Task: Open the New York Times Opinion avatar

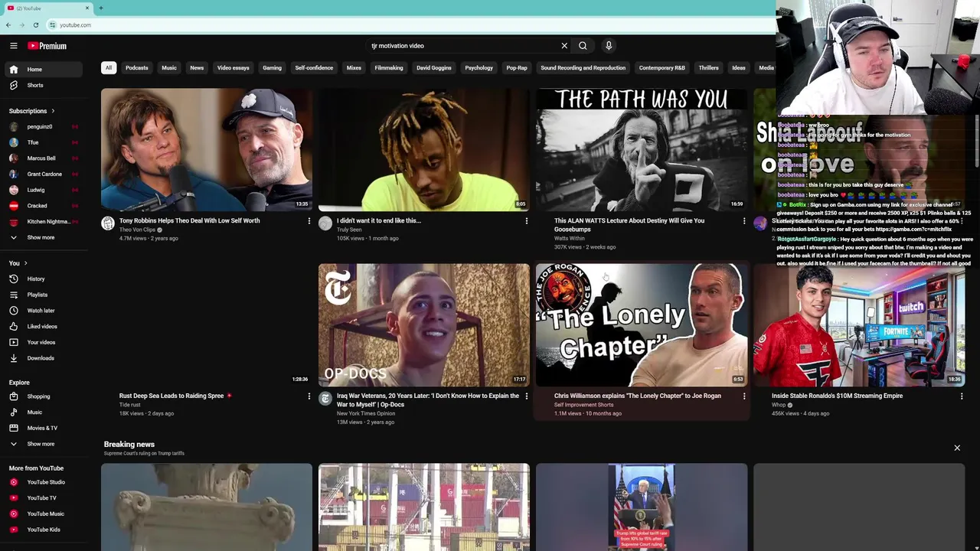Action: pos(325,399)
